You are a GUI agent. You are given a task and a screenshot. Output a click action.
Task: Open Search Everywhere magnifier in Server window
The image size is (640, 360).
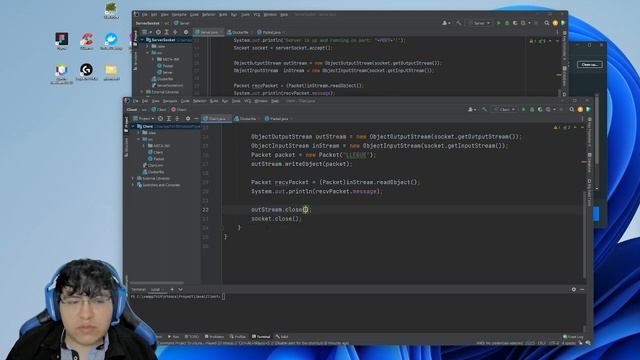(547, 23)
